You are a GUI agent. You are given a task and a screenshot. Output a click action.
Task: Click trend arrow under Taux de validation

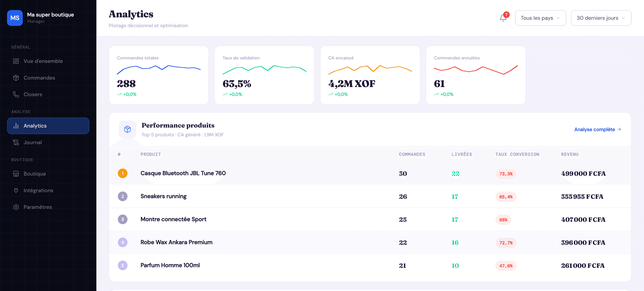point(225,94)
